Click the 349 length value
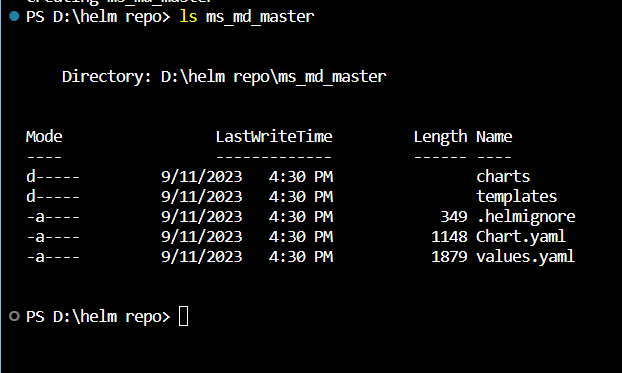Viewport: 622px width, 373px height. pos(454,217)
